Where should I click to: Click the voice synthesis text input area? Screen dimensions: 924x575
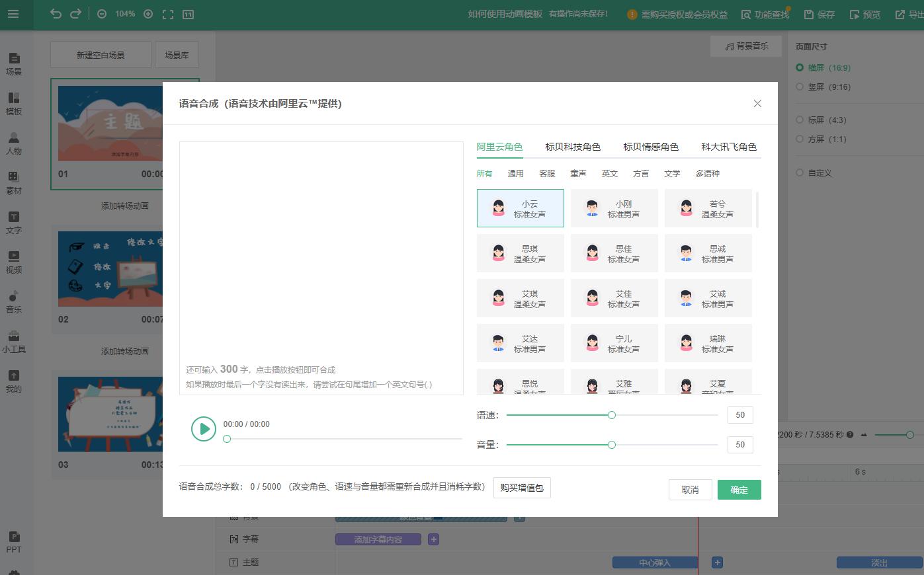tap(321, 251)
